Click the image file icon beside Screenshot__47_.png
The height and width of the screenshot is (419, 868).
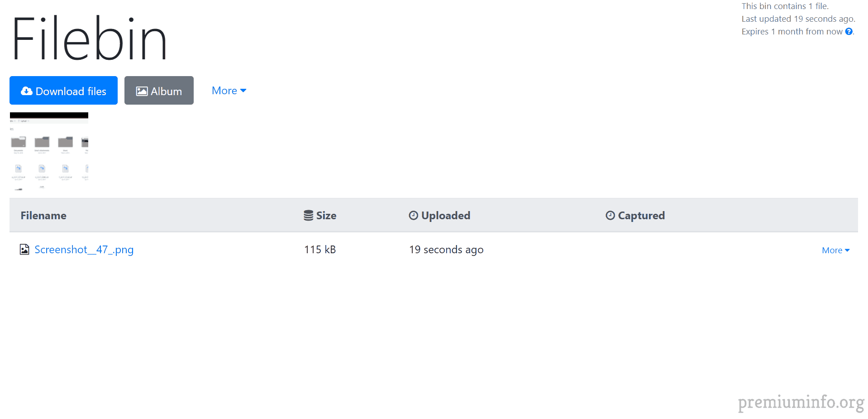pyautogui.click(x=24, y=250)
